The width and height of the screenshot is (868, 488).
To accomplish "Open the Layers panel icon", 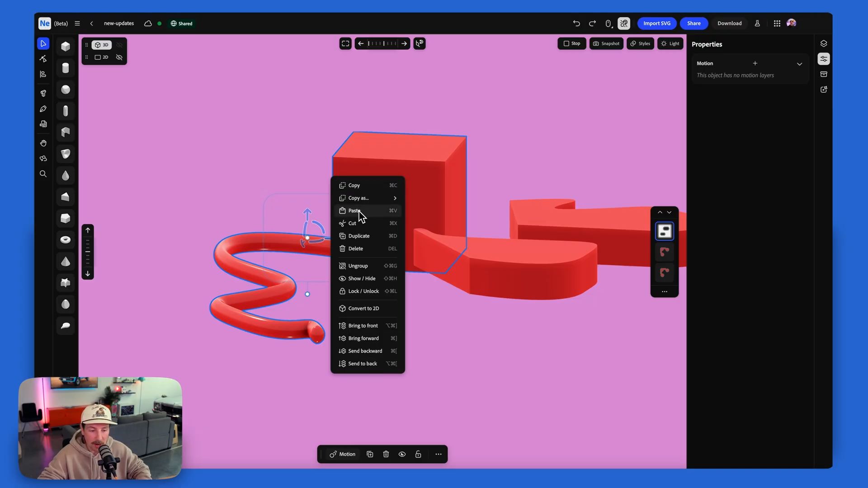I will click(x=824, y=44).
